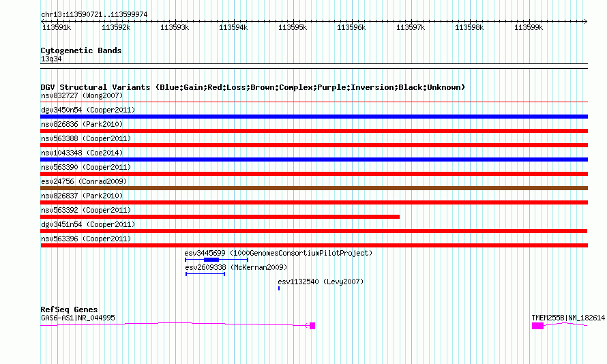Open variant nsv1043348 (Coe2014) label
The width and height of the screenshot is (607, 364).
coord(82,153)
